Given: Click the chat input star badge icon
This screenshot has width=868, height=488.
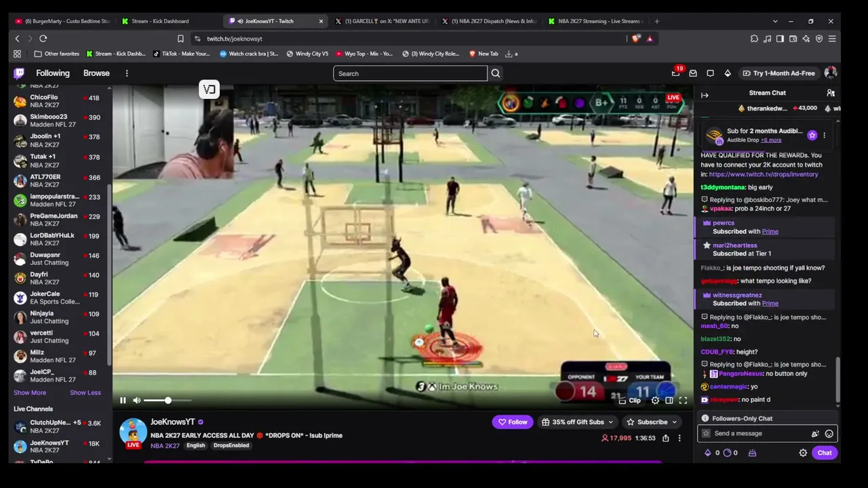Looking at the screenshot, I should tap(706, 434).
